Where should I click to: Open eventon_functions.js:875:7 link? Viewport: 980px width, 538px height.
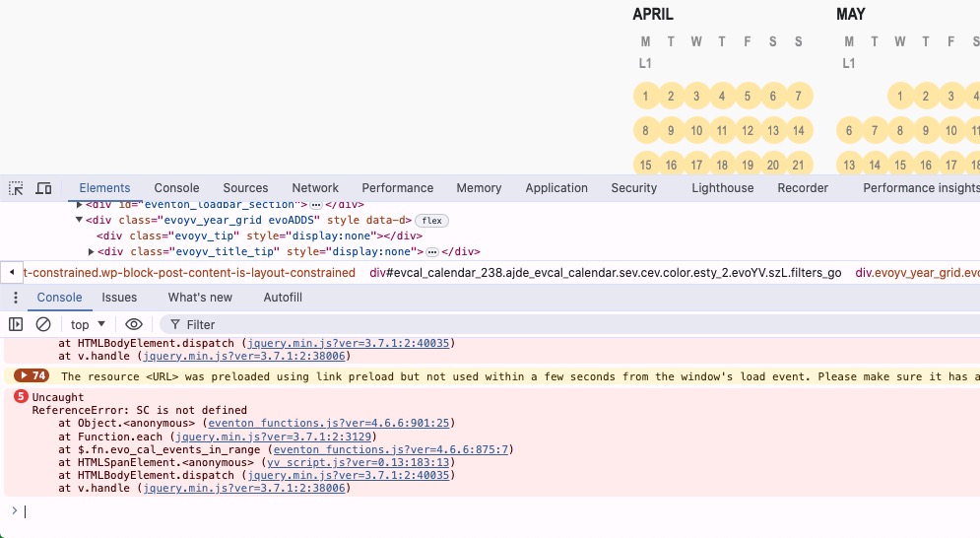coord(391,449)
